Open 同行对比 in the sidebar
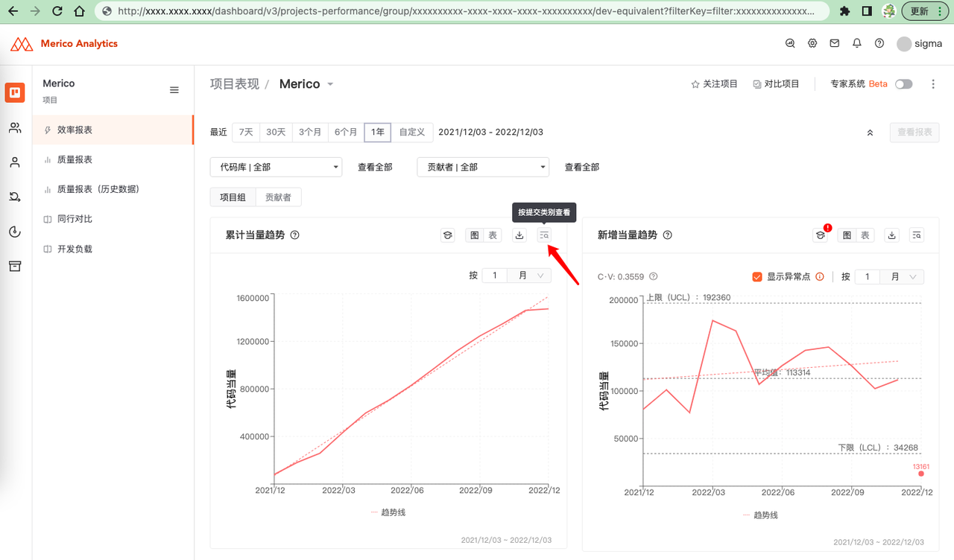This screenshot has width=954, height=560. [x=113, y=219]
